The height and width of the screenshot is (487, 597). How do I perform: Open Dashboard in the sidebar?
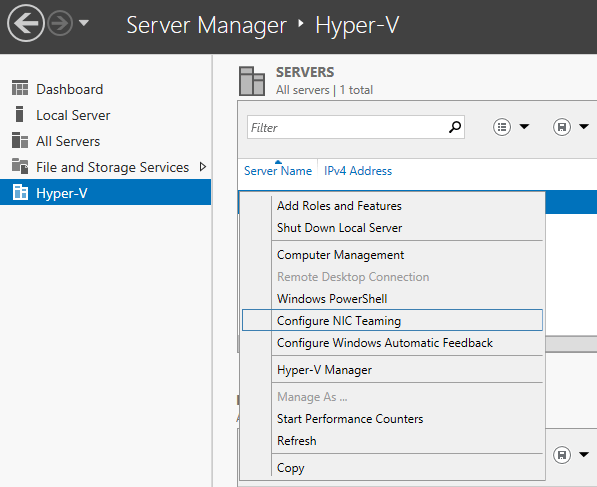pyautogui.click(x=70, y=89)
